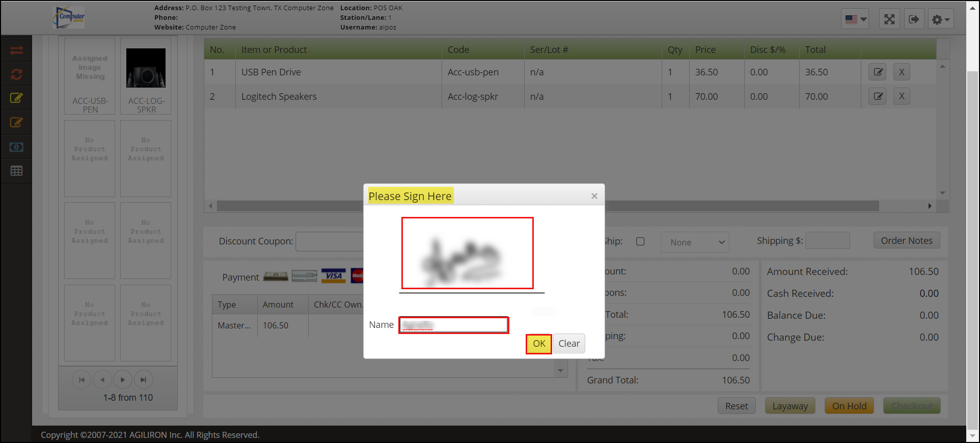This screenshot has height=443, width=980.
Task: Click the Reset button
Action: coord(737,406)
